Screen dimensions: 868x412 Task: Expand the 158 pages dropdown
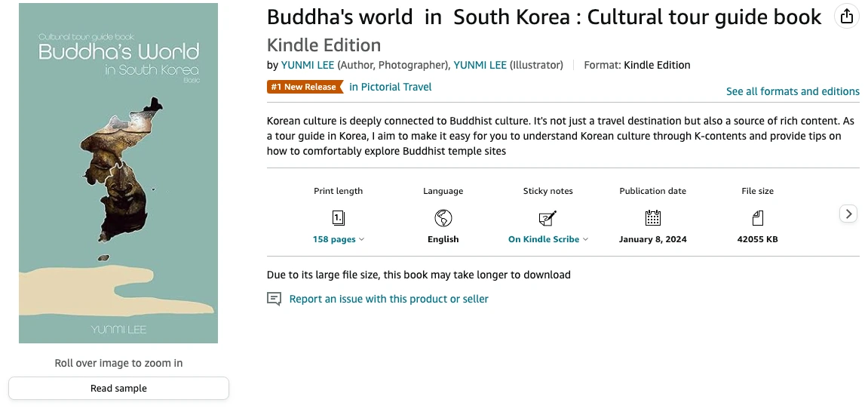coord(339,239)
